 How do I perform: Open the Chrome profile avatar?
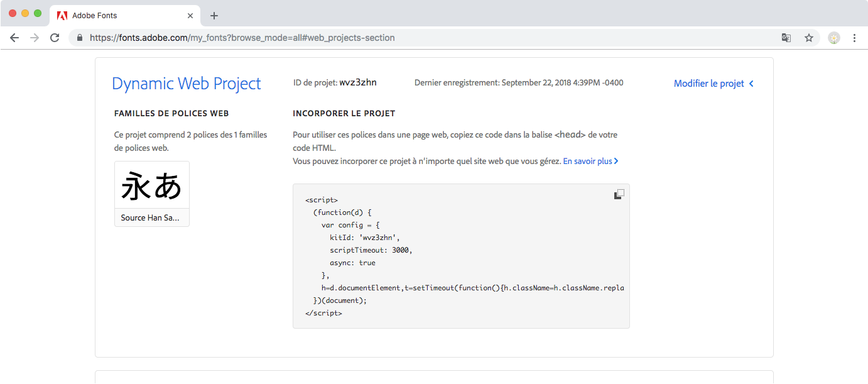833,38
